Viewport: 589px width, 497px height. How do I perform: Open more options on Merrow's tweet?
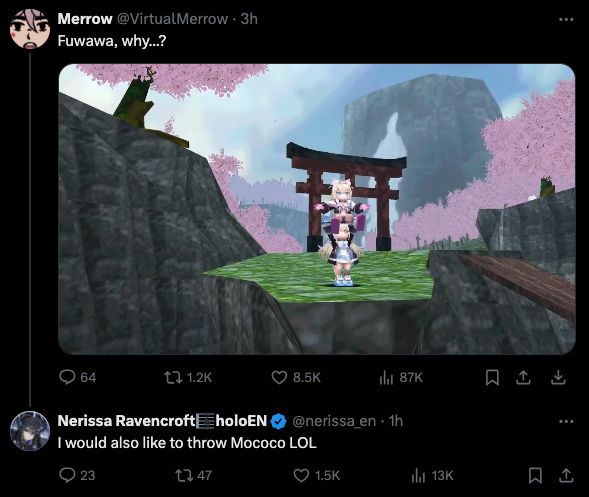pos(566,19)
